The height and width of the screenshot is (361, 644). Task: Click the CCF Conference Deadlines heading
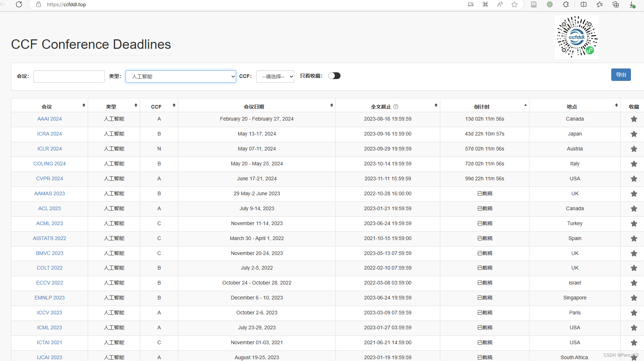tap(91, 44)
